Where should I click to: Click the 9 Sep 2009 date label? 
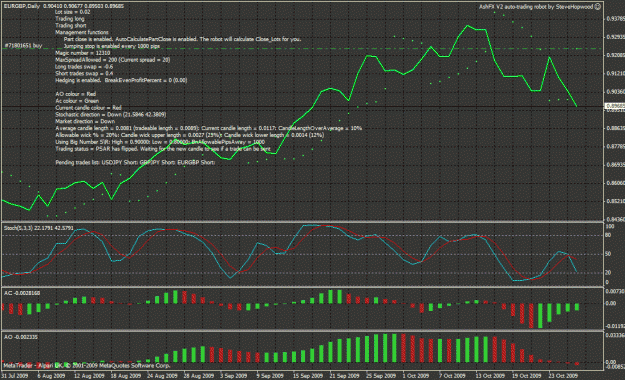pos(270,376)
